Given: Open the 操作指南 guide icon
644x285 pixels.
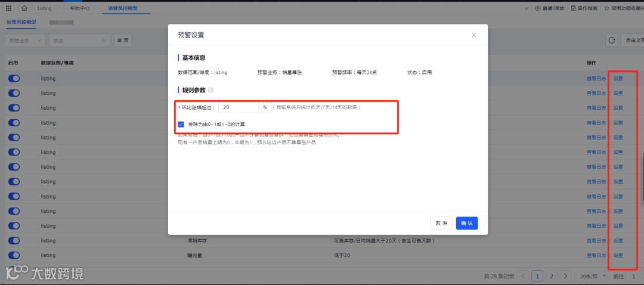Looking at the screenshot, I should pyautogui.click(x=574, y=8).
